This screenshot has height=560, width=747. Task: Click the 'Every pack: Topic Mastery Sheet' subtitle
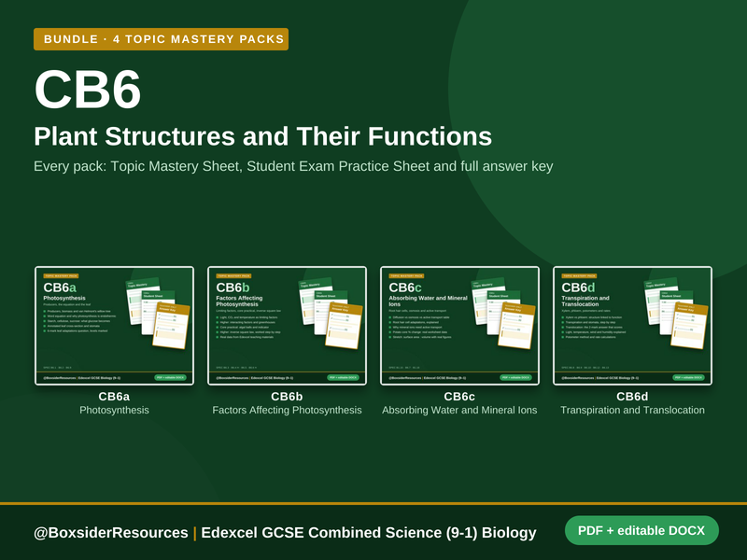(x=293, y=166)
